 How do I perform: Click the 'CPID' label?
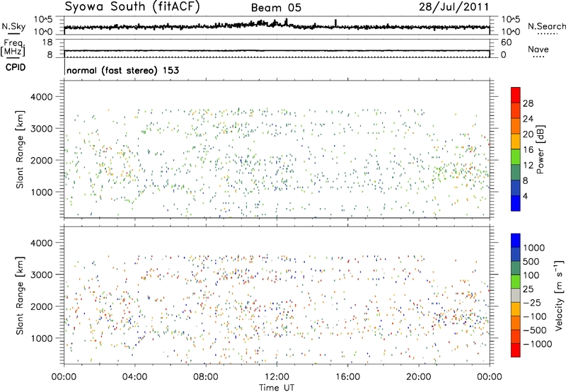click(x=16, y=67)
